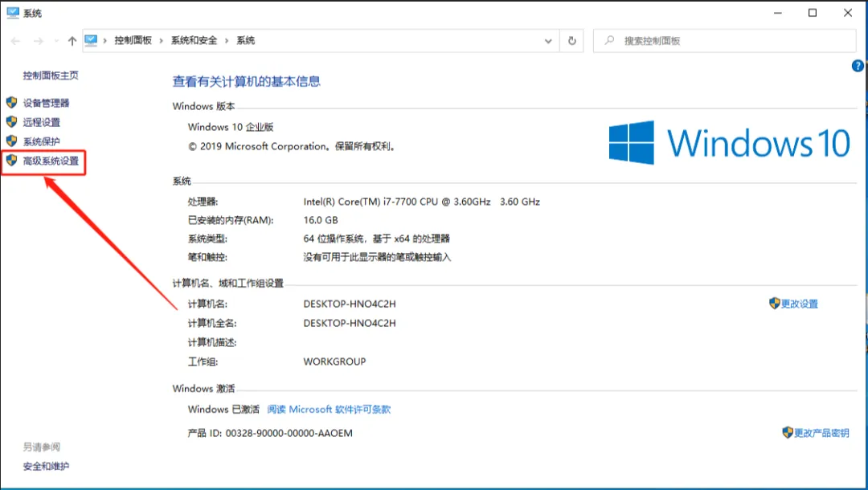Expand the chevron after 控制面板 breadcrumb
This screenshot has height=490, width=868.
161,41
